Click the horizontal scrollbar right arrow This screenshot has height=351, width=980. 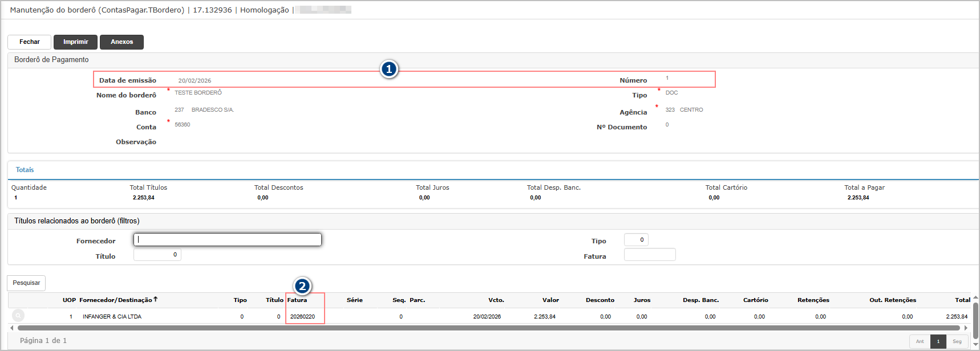pos(966,328)
